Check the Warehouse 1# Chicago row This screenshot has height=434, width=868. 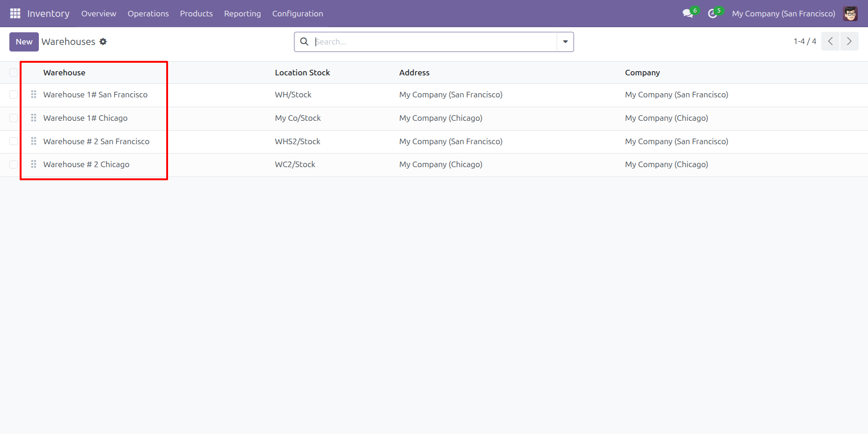coord(14,118)
